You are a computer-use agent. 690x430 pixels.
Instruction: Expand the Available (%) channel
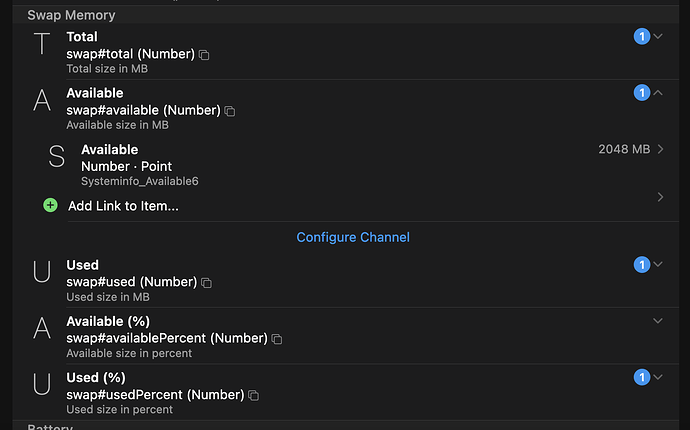pos(658,321)
